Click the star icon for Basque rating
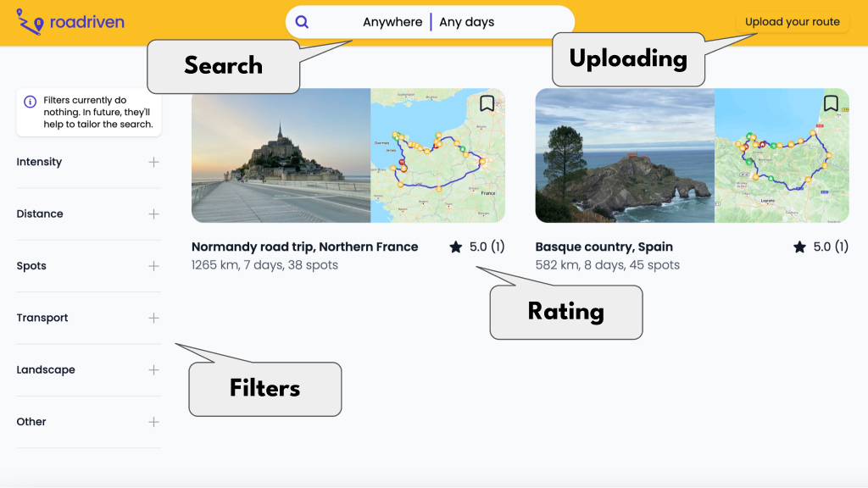This screenshot has height=488, width=868. click(x=799, y=247)
